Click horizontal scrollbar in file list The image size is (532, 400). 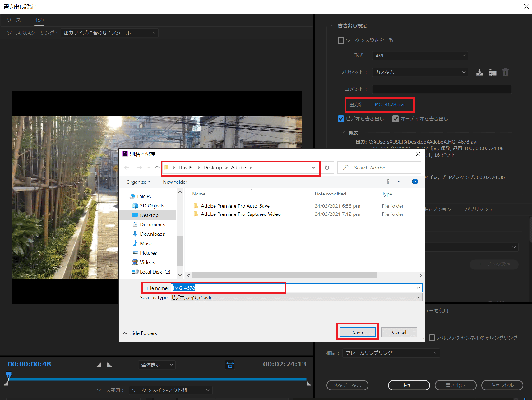coord(285,275)
